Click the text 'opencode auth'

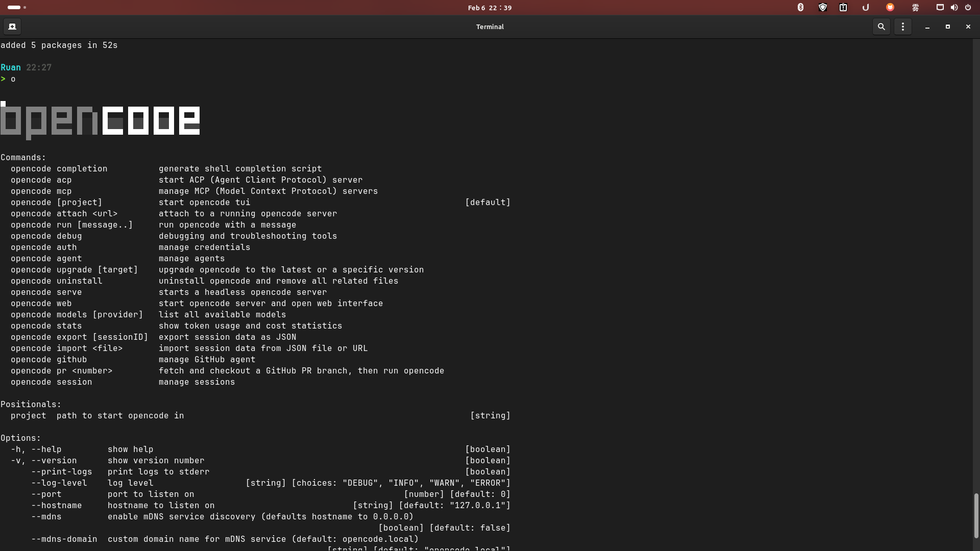coord(44,247)
